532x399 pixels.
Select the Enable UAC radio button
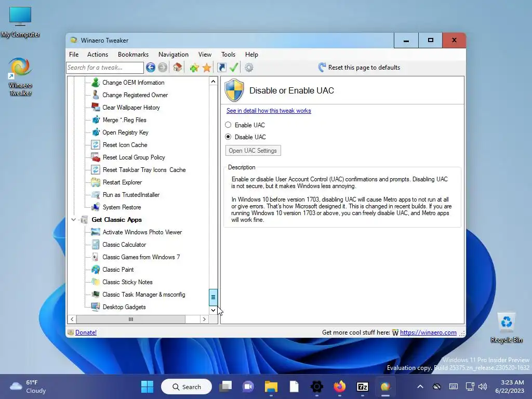pyautogui.click(x=228, y=125)
